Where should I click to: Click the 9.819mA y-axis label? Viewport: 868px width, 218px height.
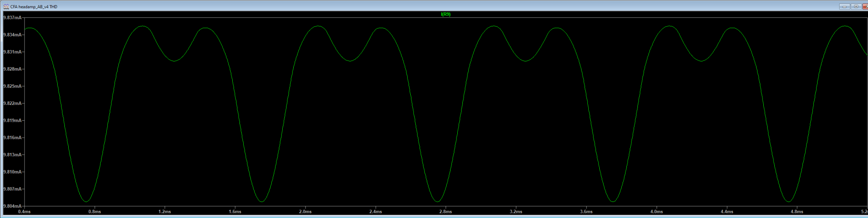coord(11,121)
